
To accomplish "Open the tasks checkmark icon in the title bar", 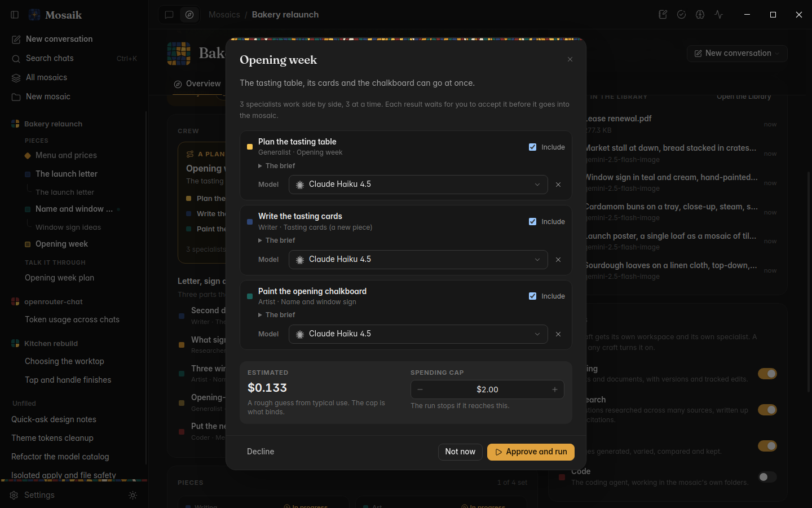I will pyautogui.click(x=682, y=15).
